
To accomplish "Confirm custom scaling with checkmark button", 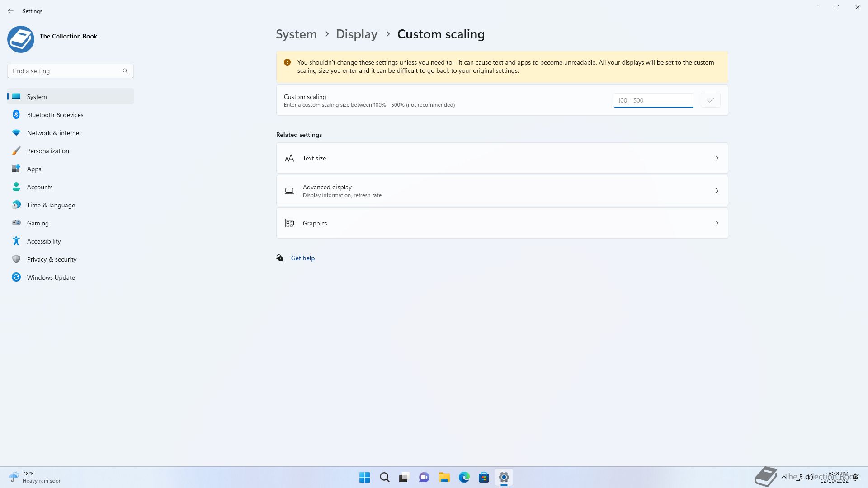I will pyautogui.click(x=710, y=100).
